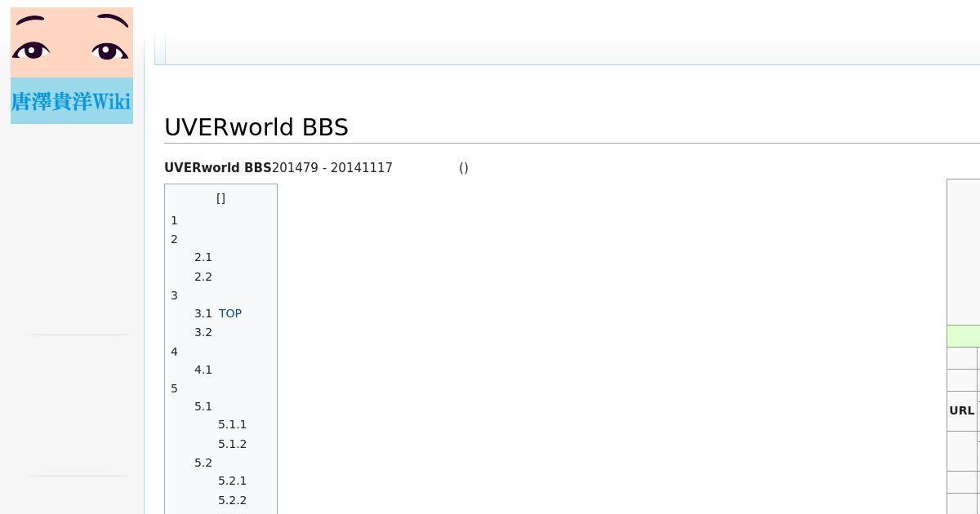This screenshot has width=980, height=514.
Task: Jump to contents section 2.1
Action: [x=203, y=257]
